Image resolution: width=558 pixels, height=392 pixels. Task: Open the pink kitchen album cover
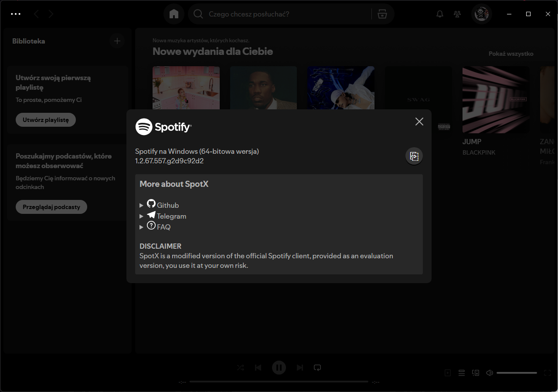(x=186, y=88)
